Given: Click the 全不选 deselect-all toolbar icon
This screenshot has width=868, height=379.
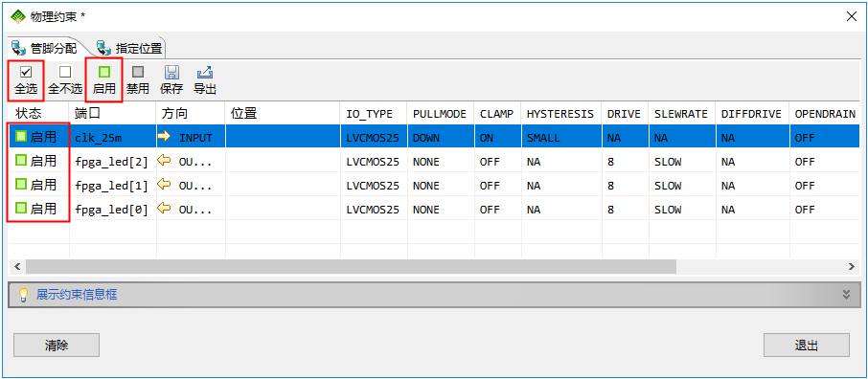Looking at the screenshot, I should tap(65, 72).
